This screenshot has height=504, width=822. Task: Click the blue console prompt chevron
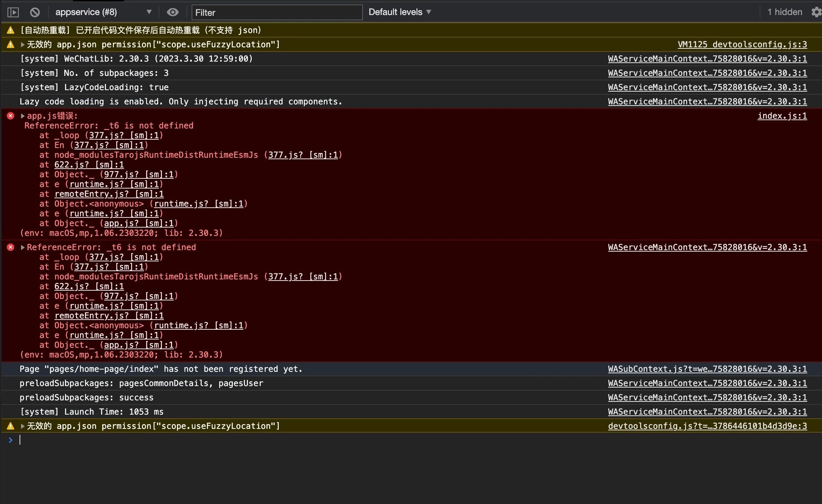pos(11,440)
